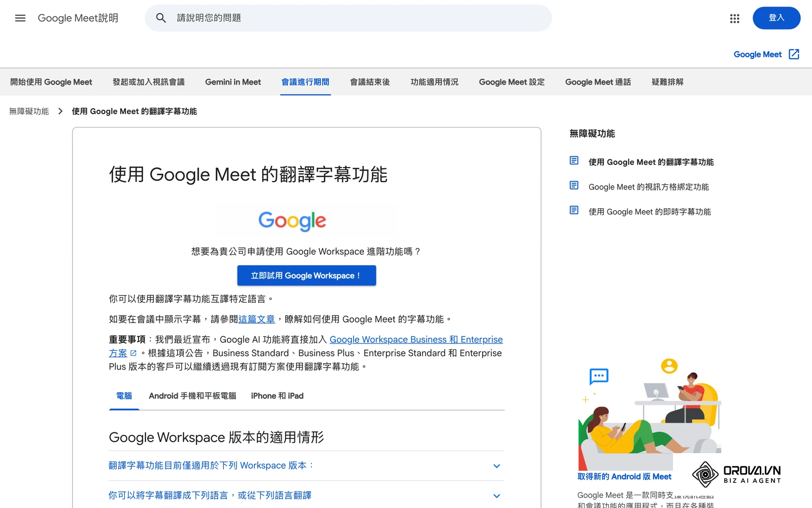Click the article icon beside 使用 Google Meet 的即時字幕功能
The image size is (812, 508).
coord(574,210)
